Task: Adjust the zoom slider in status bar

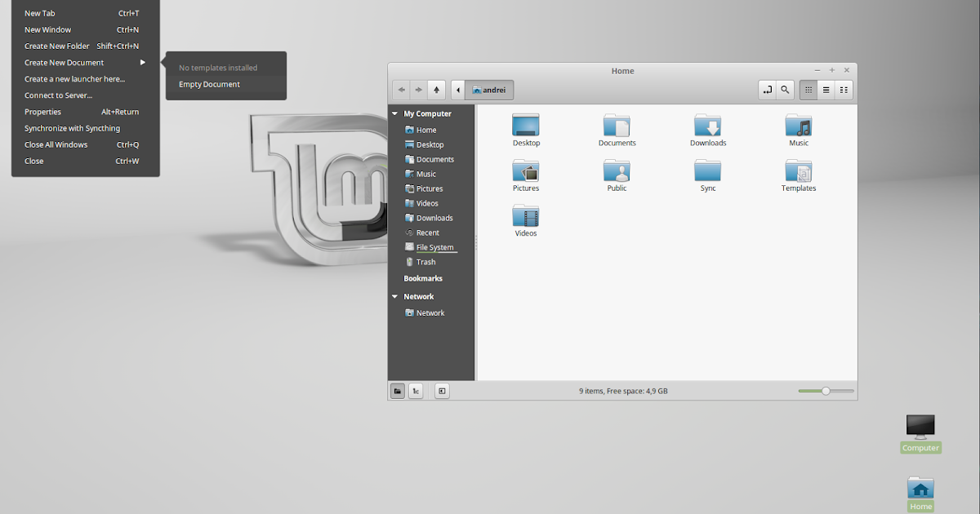Action: tap(826, 392)
